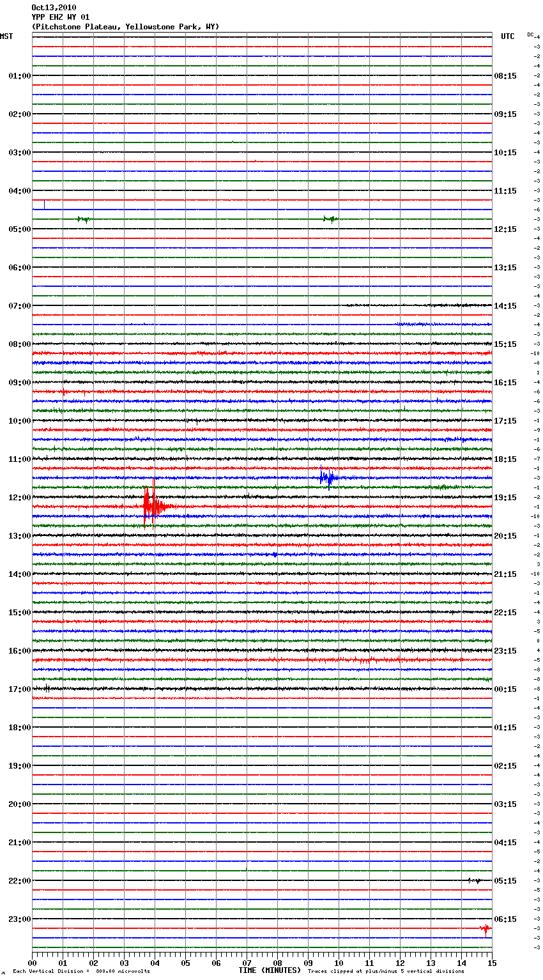Click the Pitchstone Plateau location subtitle

click(x=125, y=27)
